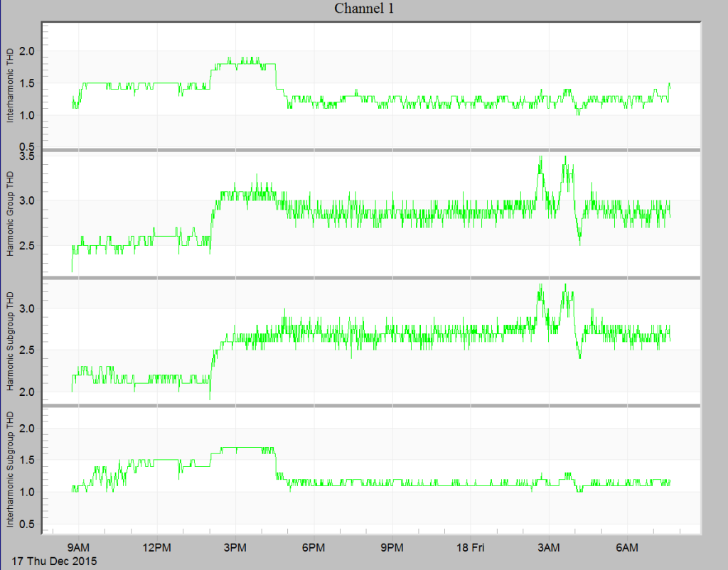The width and height of the screenshot is (728, 570).
Task: Click the 9AM time axis label
Action: (80, 548)
